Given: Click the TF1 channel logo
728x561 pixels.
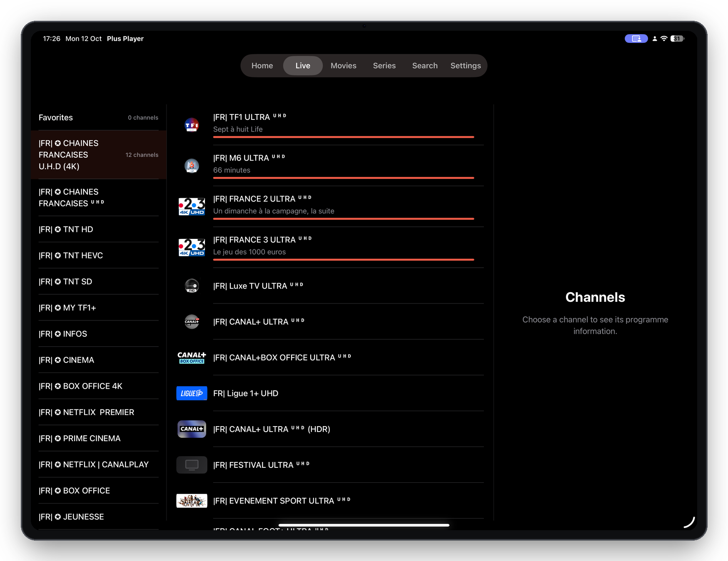Looking at the screenshot, I should coord(192,124).
